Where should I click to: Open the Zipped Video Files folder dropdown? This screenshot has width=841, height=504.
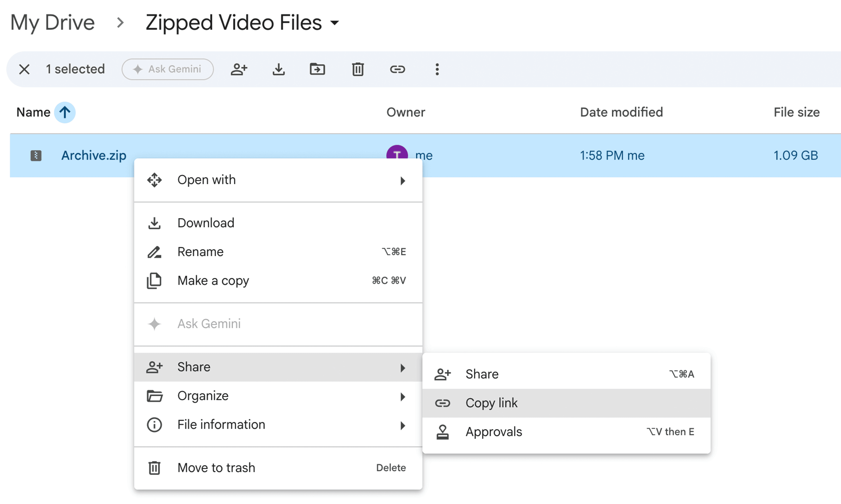point(335,23)
